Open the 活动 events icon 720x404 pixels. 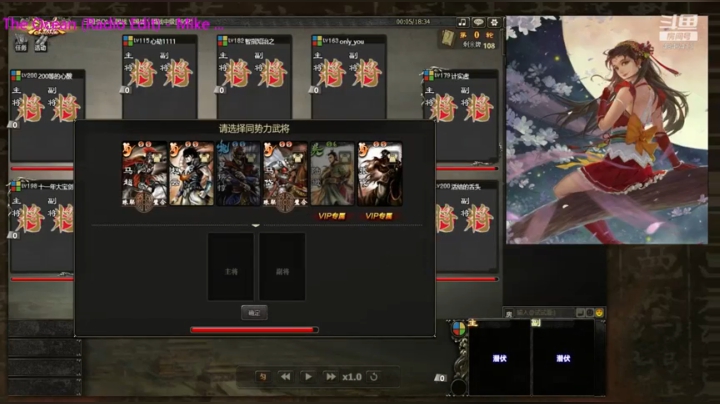(40, 43)
